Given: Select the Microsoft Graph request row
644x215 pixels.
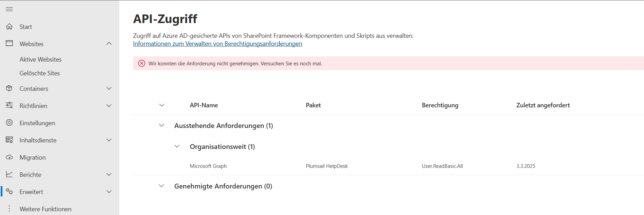Looking at the screenshot, I should pos(208,166).
